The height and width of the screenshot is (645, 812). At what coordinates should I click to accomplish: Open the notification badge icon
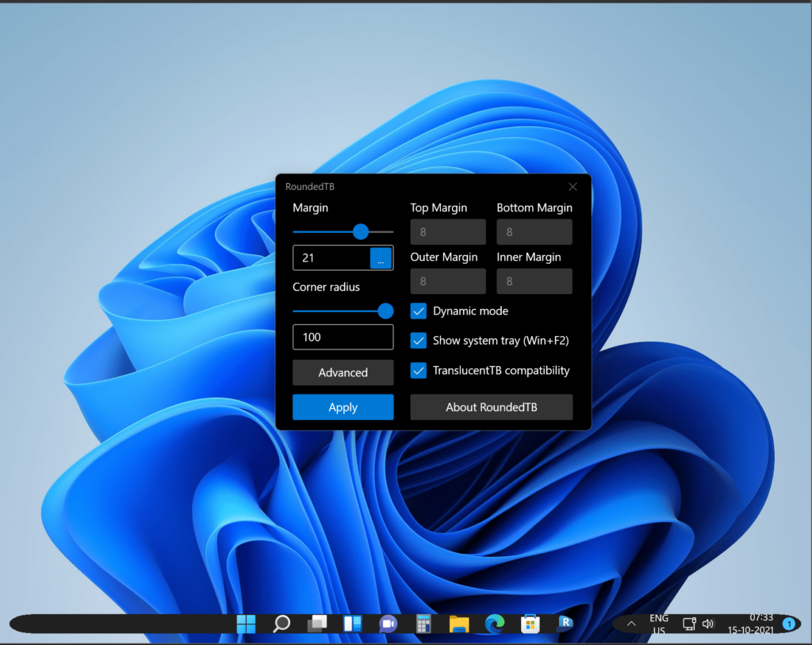[789, 624]
